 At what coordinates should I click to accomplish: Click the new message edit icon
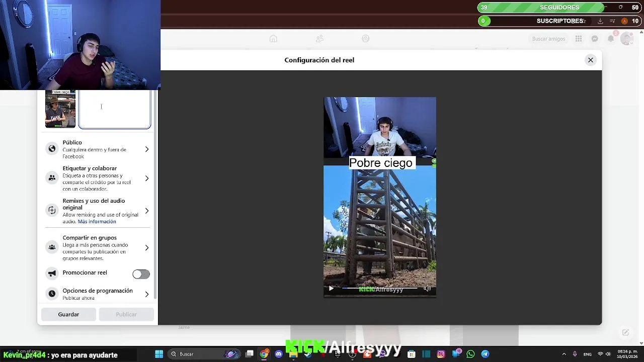[625, 332]
